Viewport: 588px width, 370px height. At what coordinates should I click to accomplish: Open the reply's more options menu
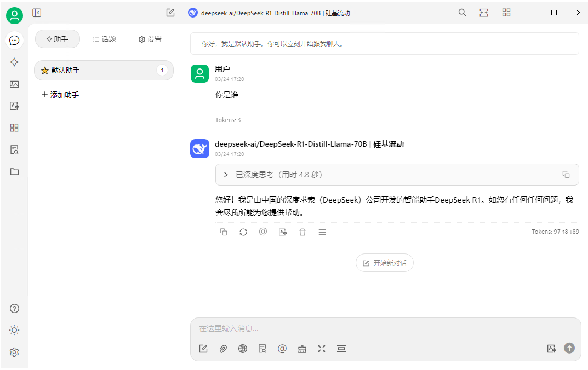(322, 232)
